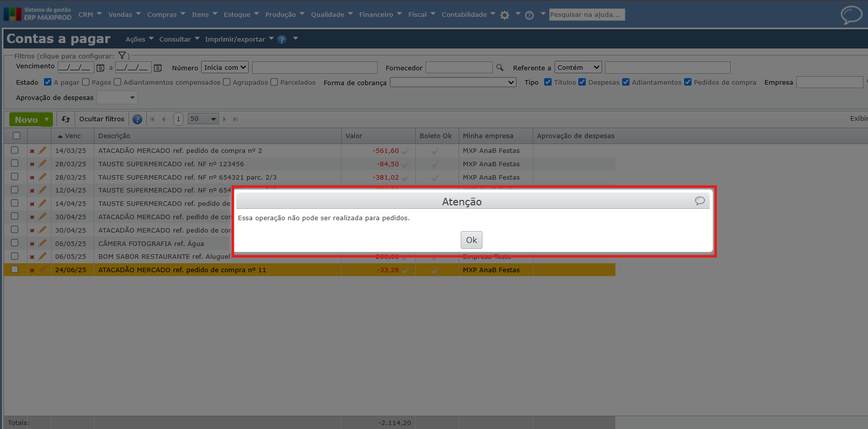Enable the 'Agrupados' checkbox

point(227,82)
